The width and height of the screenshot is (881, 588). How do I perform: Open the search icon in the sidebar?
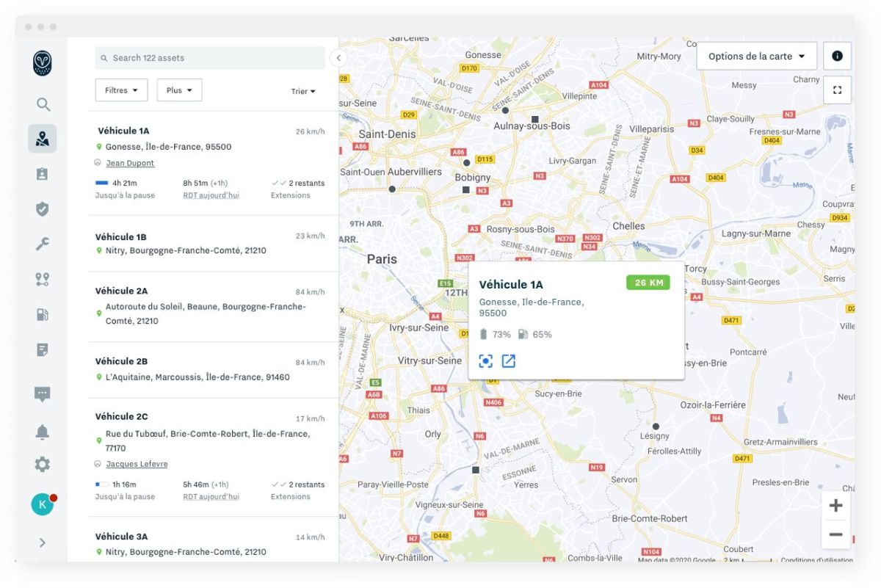pos(43,105)
